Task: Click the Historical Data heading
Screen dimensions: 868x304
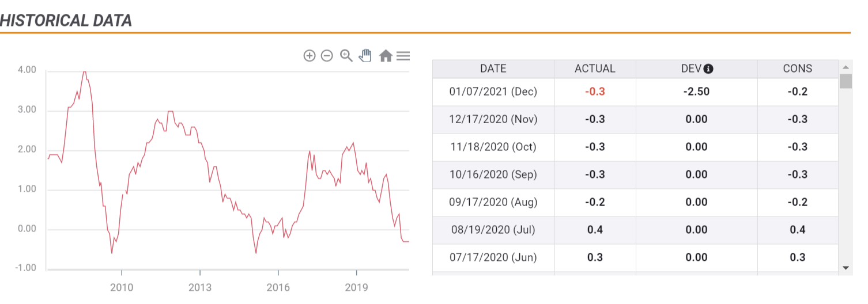Action: [x=66, y=21]
